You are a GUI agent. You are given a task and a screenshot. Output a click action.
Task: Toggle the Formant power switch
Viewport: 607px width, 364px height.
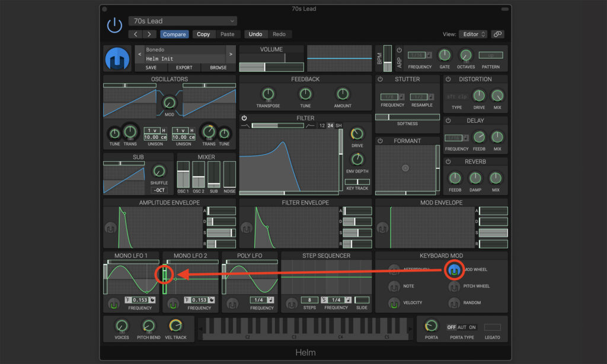(380, 141)
